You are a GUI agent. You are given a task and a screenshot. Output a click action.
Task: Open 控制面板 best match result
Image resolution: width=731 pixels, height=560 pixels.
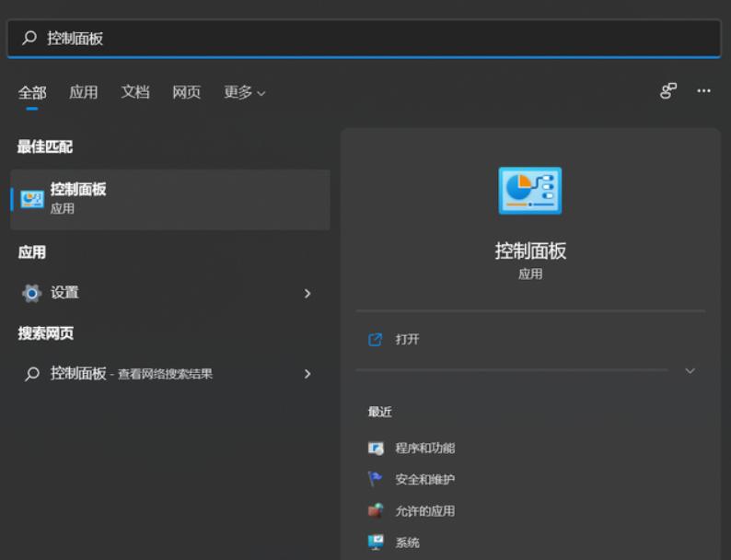[x=170, y=200]
